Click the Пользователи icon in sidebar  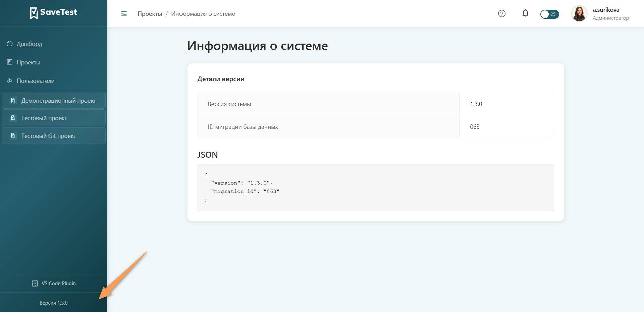coord(10,81)
